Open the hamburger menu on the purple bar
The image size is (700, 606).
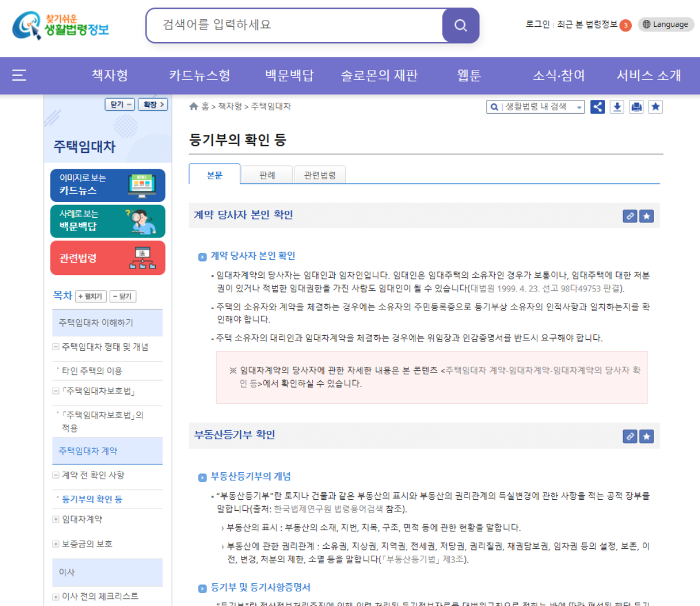click(19, 75)
